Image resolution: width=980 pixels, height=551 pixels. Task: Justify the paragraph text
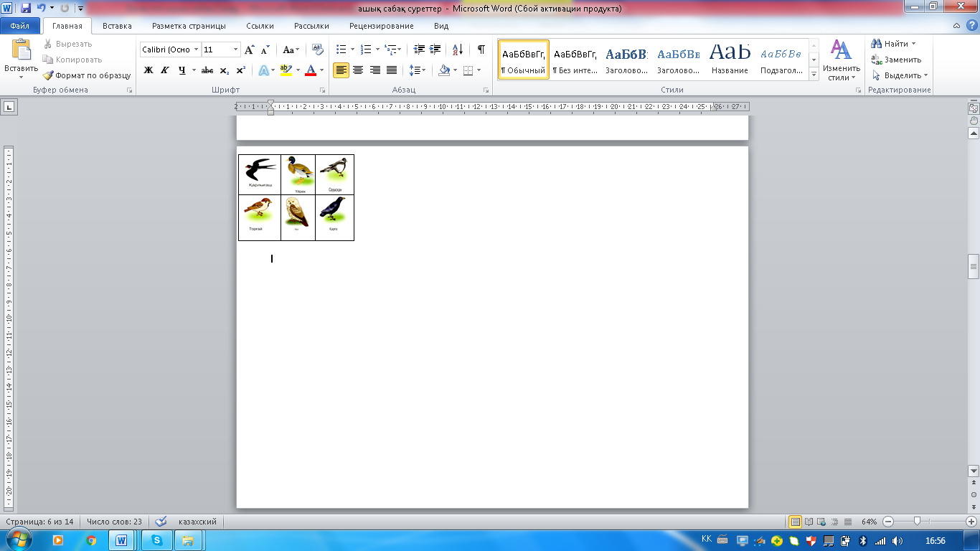pos(392,70)
